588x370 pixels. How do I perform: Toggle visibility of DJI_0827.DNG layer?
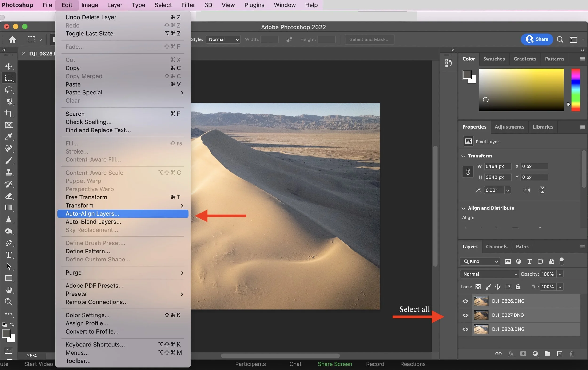click(x=465, y=315)
